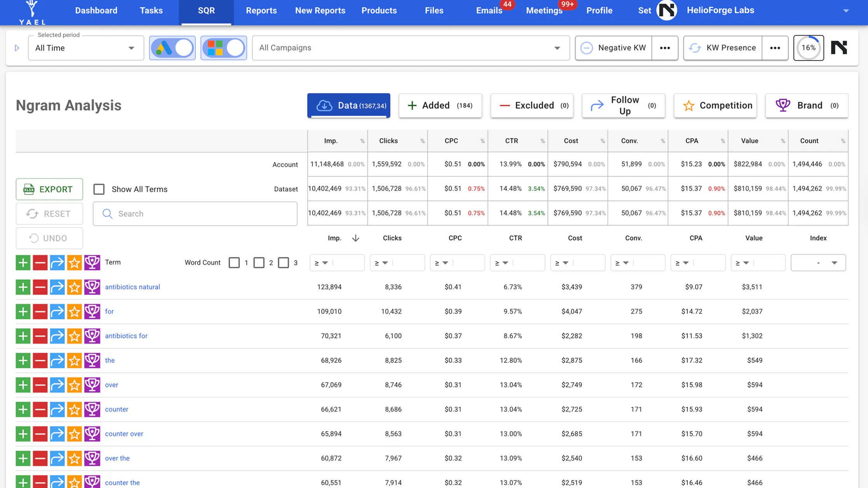868x488 pixels.
Task: Click the term Search input field
Action: click(x=195, y=214)
